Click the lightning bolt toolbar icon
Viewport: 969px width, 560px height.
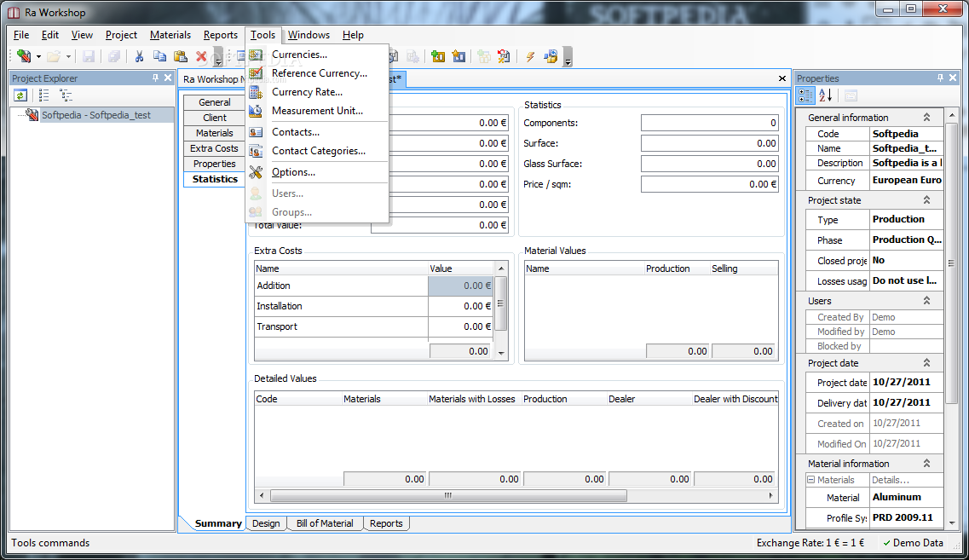529,57
